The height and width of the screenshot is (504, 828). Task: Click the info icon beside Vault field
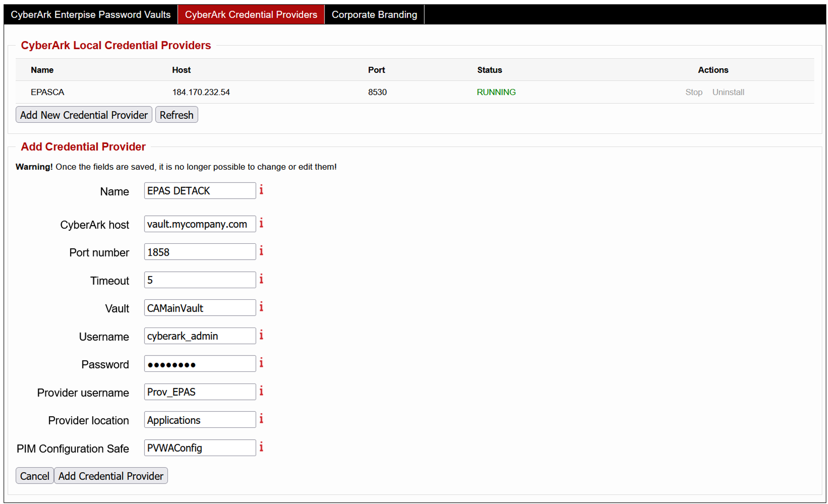click(261, 307)
